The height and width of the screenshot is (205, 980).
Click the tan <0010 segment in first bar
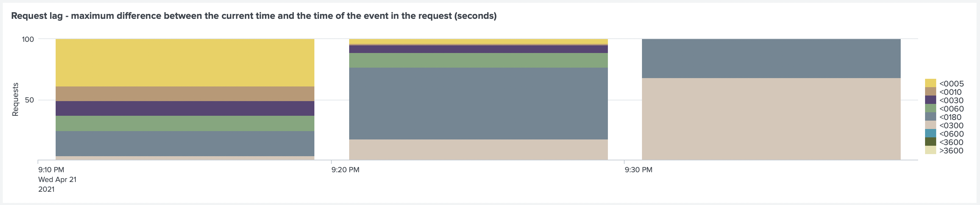click(x=185, y=94)
